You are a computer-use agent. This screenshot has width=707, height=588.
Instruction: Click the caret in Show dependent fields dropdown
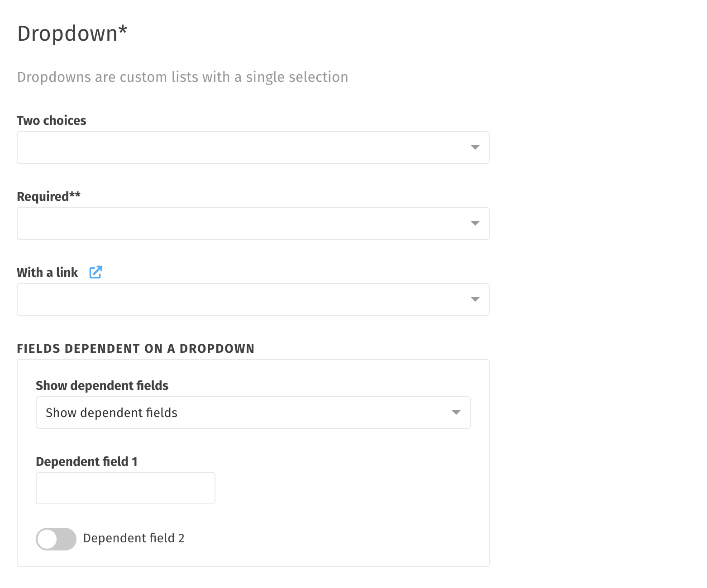[456, 413]
